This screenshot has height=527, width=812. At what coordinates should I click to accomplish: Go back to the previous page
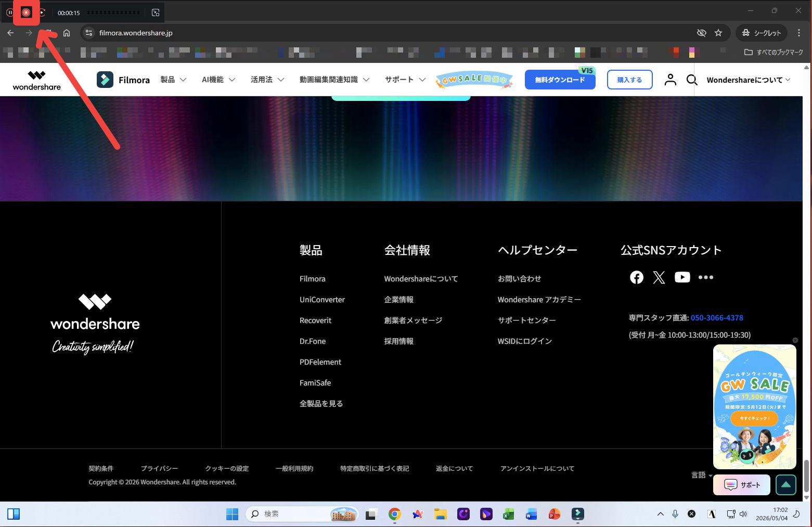click(x=10, y=33)
